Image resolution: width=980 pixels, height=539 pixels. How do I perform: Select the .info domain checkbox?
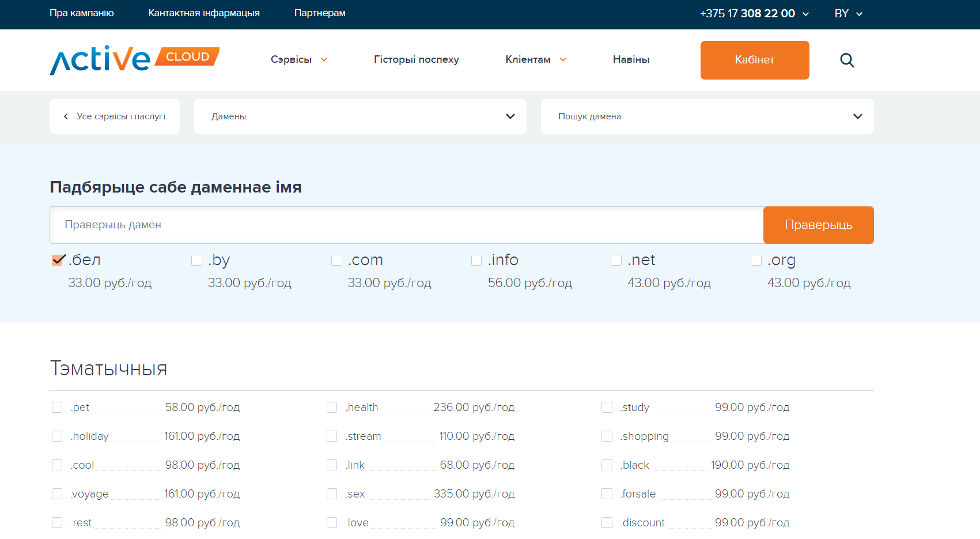coord(476,261)
